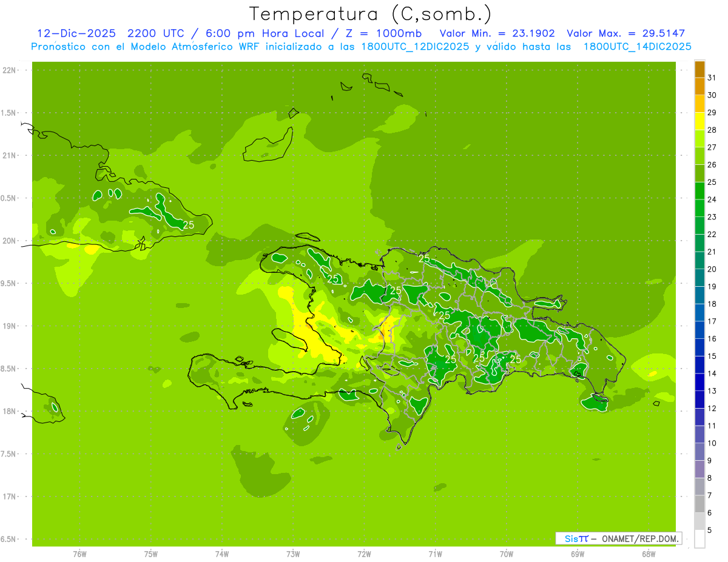728x562 pixels.
Task: Click the 'Temperatura (C,somb.)' map title
Action: [x=370, y=13]
